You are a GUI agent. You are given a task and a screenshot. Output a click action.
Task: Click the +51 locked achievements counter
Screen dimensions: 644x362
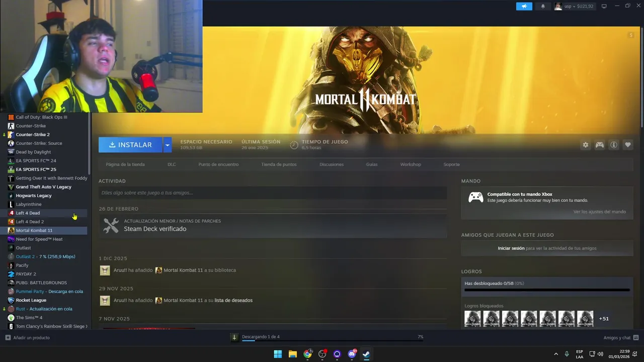point(604,319)
